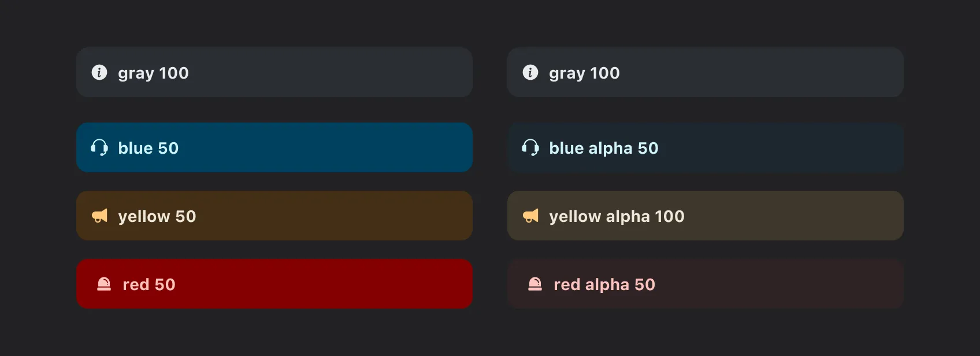The image size is (980, 356).
Task: Click the headset icon in blue 50 banner
Action: 99,148
